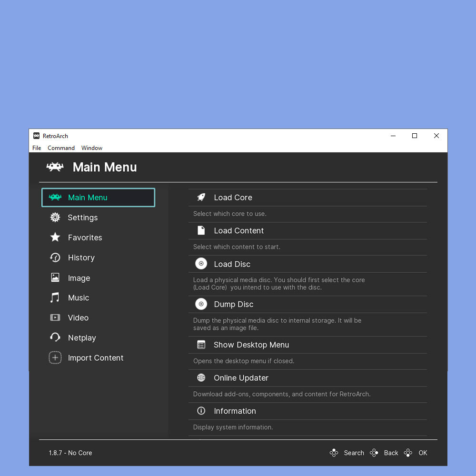The image size is (476, 476).
Task: Select the Main Menu sidebar tab
Action: tap(98, 198)
